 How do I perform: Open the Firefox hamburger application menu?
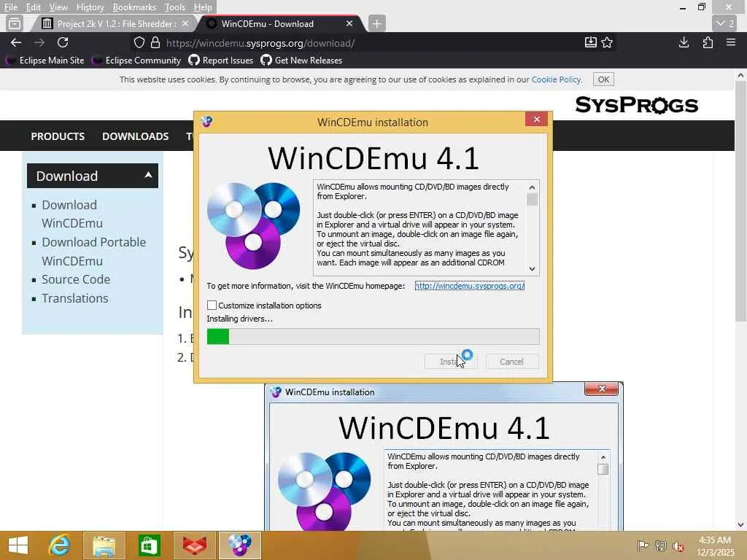(x=731, y=42)
